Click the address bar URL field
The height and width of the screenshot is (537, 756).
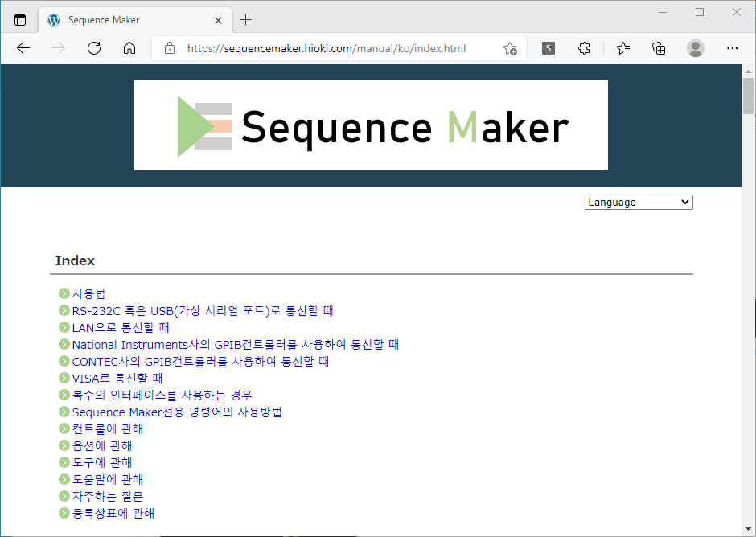pos(327,48)
